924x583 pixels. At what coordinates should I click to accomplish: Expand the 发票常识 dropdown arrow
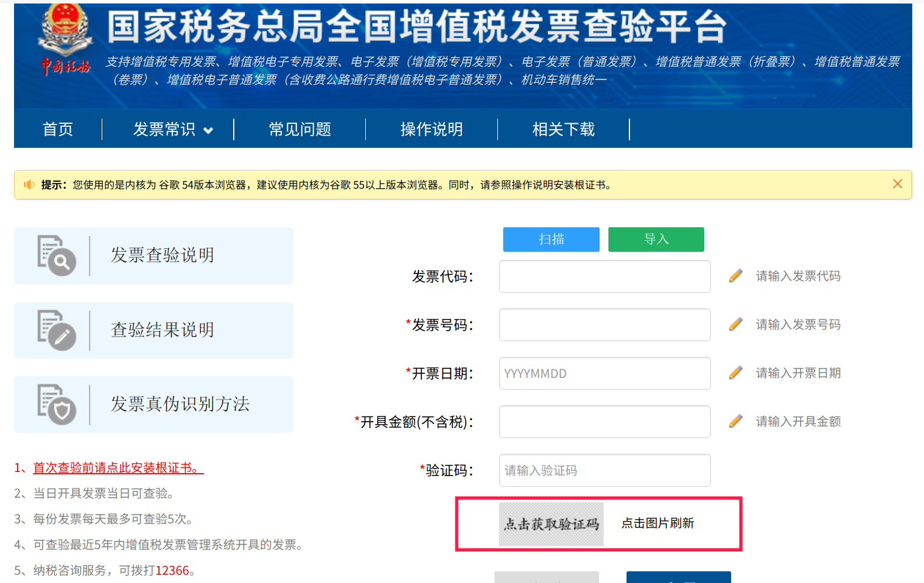point(208,131)
